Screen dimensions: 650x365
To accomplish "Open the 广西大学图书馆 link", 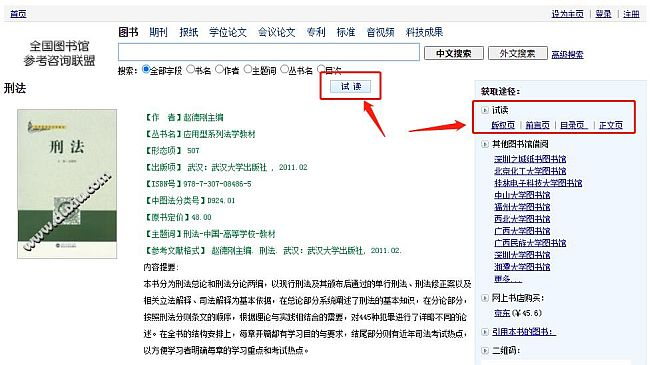I will point(522,231).
